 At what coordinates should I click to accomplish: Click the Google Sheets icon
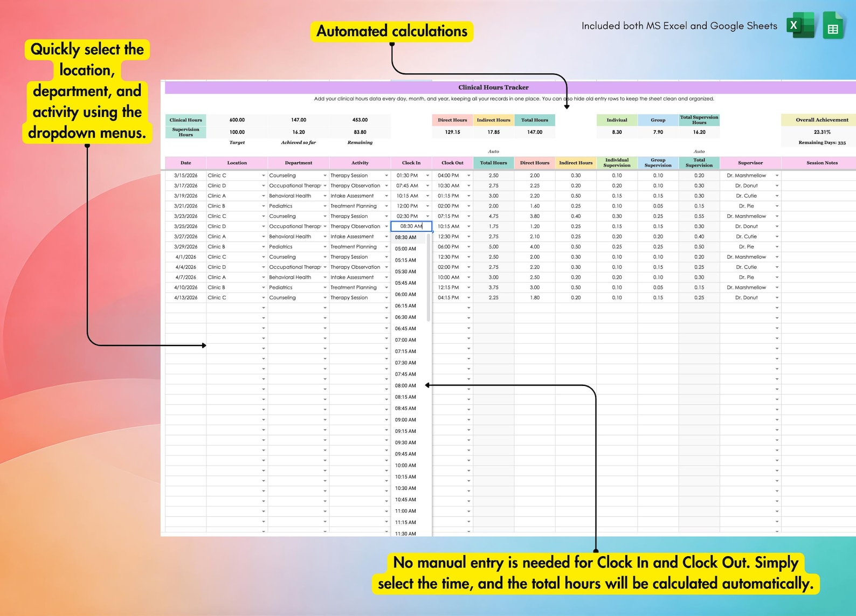point(833,25)
